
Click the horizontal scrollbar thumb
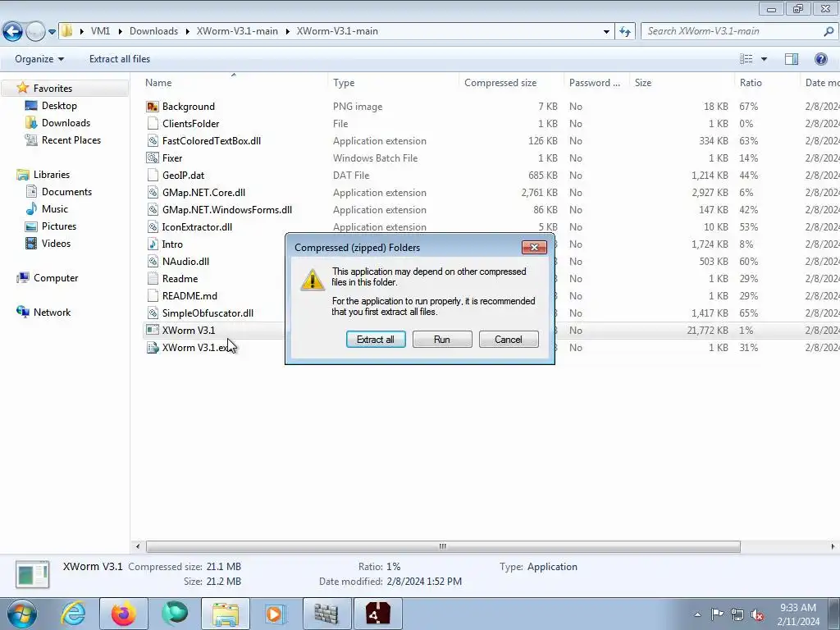tap(443, 546)
